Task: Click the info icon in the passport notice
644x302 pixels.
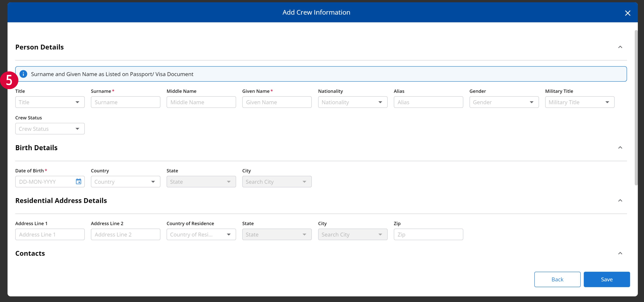Action: pos(23,74)
